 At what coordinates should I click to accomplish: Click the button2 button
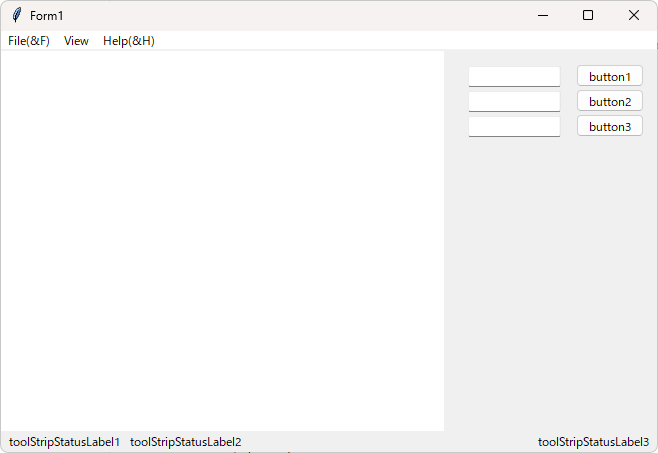[x=610, y=101]
